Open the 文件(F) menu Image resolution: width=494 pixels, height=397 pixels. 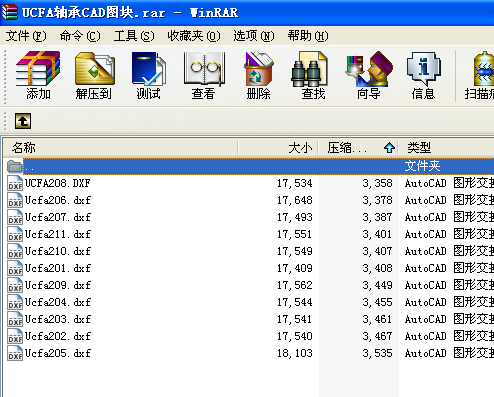click(x=26, y=36)
